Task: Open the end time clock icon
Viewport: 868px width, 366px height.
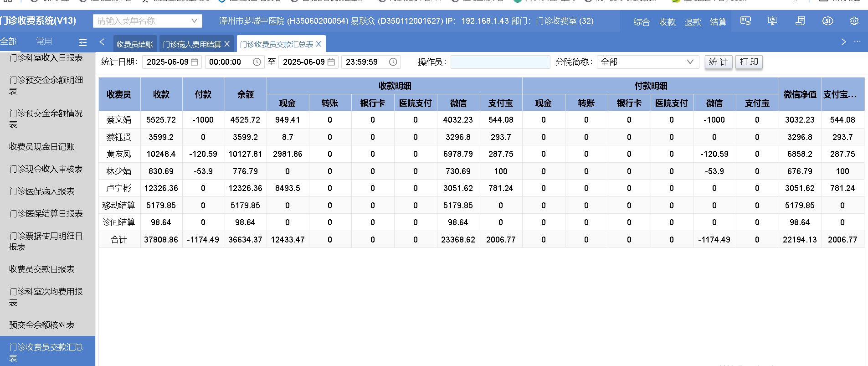Action: pyautogui.click(x=393, y=62)
